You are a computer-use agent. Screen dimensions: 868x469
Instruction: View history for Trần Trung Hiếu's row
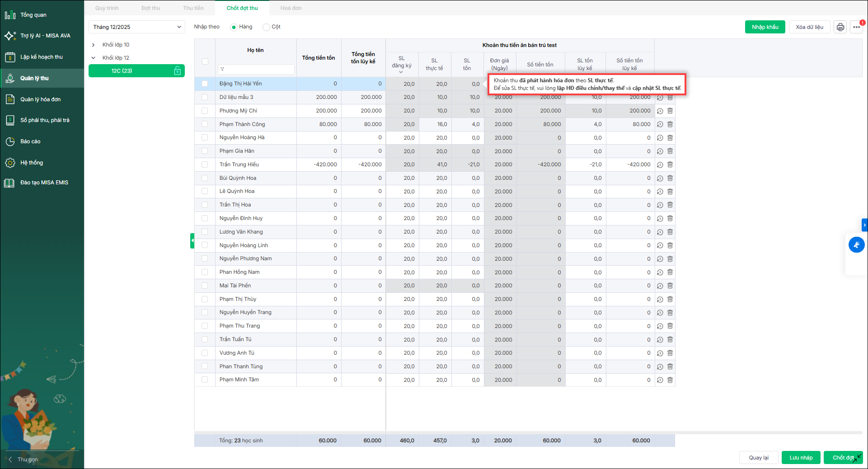660,165
